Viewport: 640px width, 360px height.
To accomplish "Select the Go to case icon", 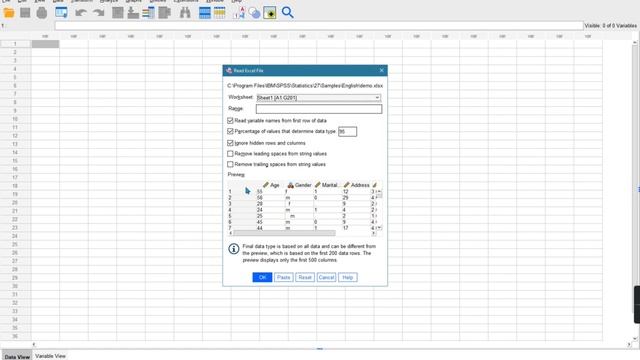I will point(118,13).
